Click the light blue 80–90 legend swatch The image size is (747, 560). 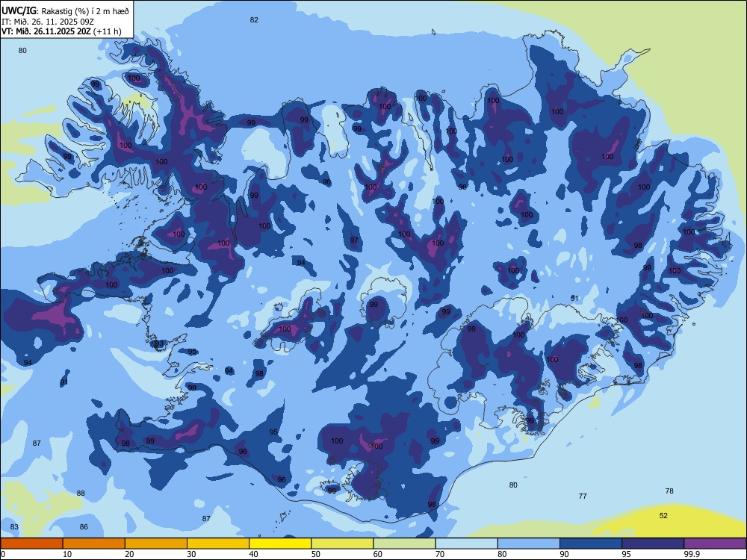[529, 544]
